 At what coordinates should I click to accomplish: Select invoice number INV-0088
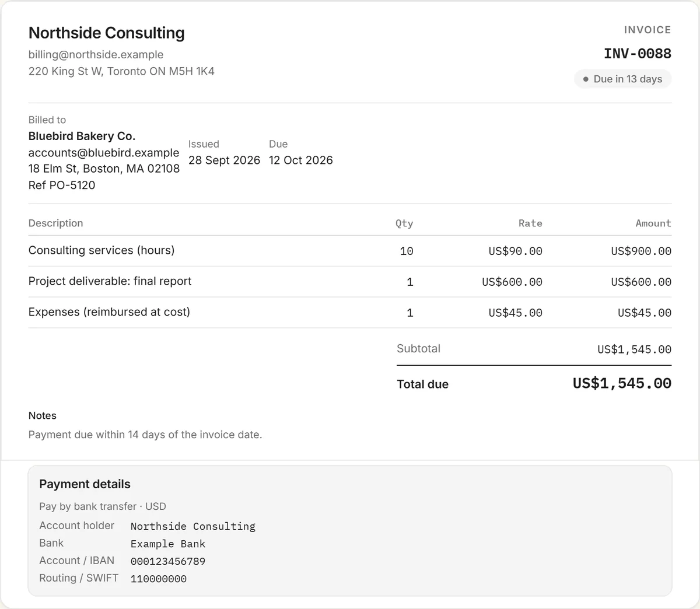click(638, 54)
